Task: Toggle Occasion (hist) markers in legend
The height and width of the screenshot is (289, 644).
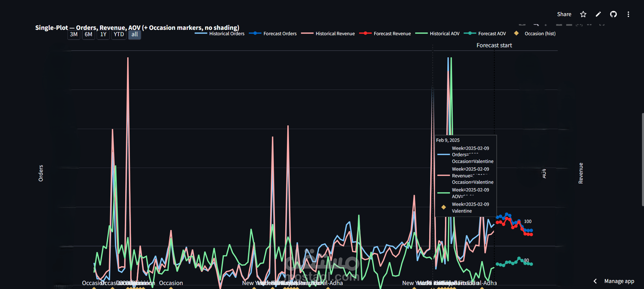Action: [x=535, y=34]
